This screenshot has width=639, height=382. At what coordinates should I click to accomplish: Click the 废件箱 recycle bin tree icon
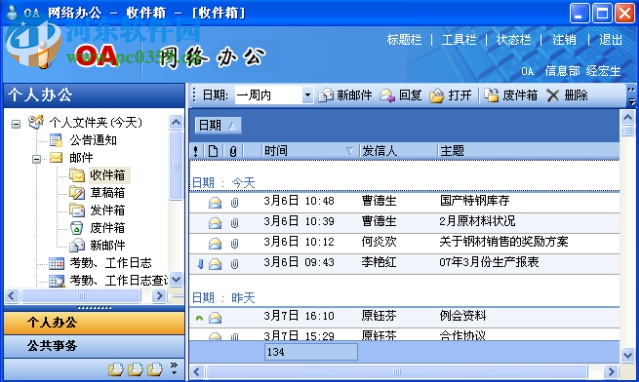[77, 227]
